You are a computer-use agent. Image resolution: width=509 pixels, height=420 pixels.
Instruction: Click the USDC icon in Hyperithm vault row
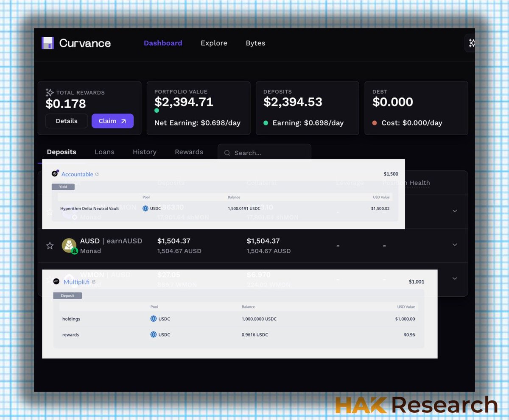[145, 209]
